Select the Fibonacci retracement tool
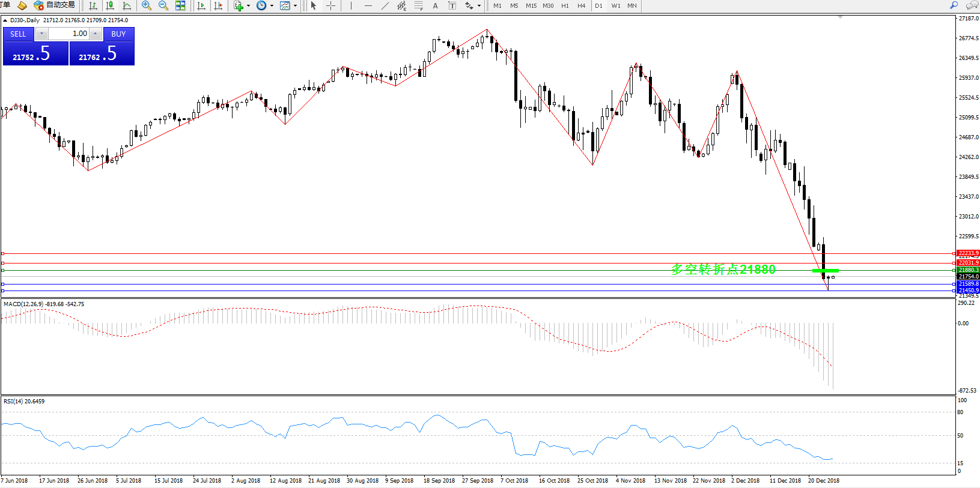The height and width of the screenshot is (488, 980). [x=419, y=5]
